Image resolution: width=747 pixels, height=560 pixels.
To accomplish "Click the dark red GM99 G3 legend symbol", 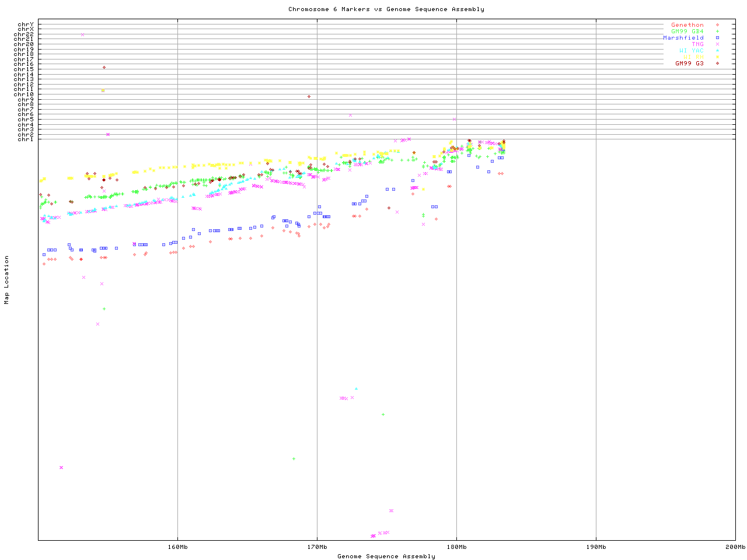I will (717, 64).
